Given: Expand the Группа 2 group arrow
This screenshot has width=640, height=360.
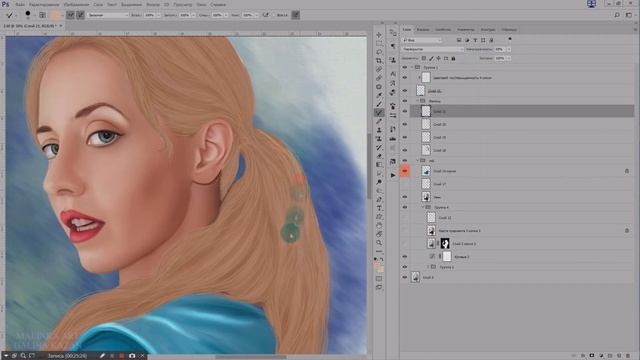Looking at the screenshot, I should 428,267.
